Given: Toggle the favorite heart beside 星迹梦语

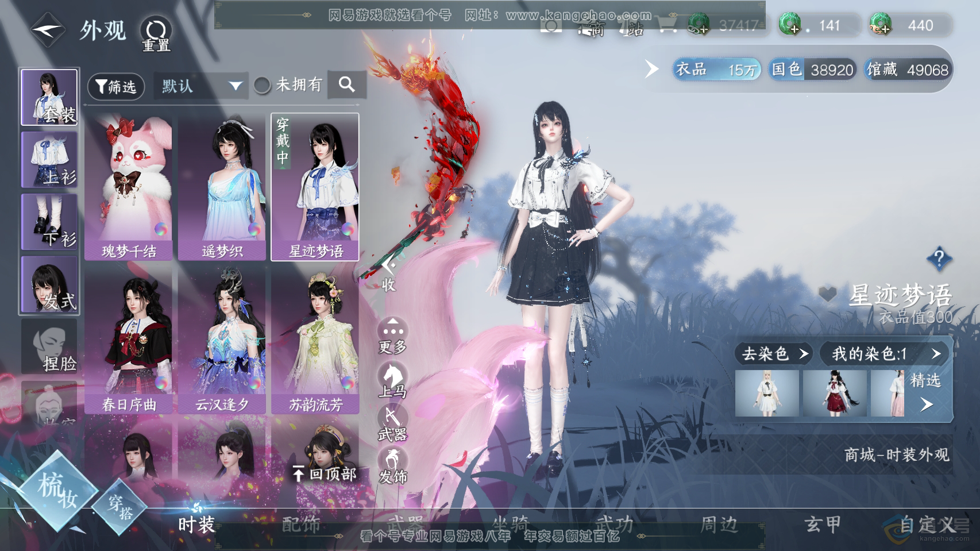Looking at the screenshot, I should (828, 294).
